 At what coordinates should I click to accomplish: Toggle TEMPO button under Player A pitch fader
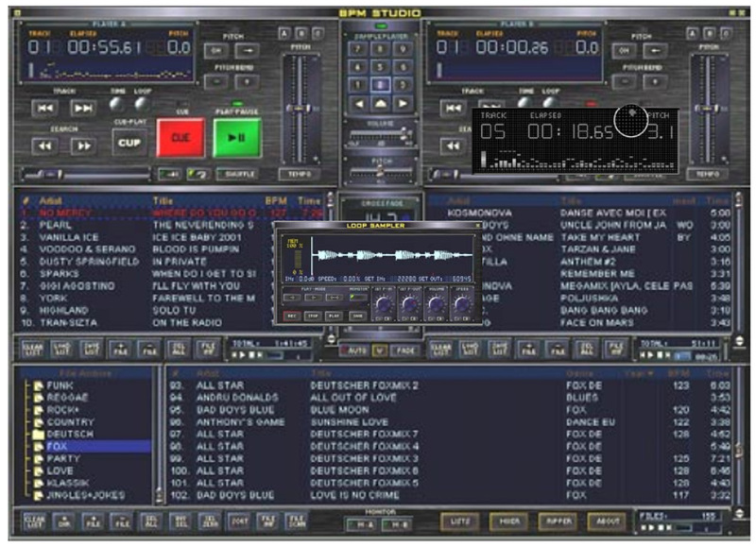pyautogui.click(x=300, y=174)
